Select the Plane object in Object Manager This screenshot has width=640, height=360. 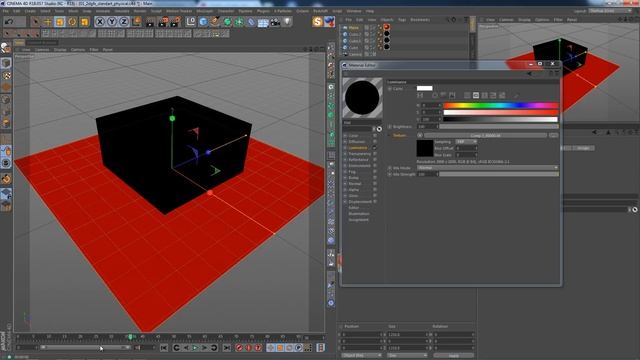pos(354,28)
